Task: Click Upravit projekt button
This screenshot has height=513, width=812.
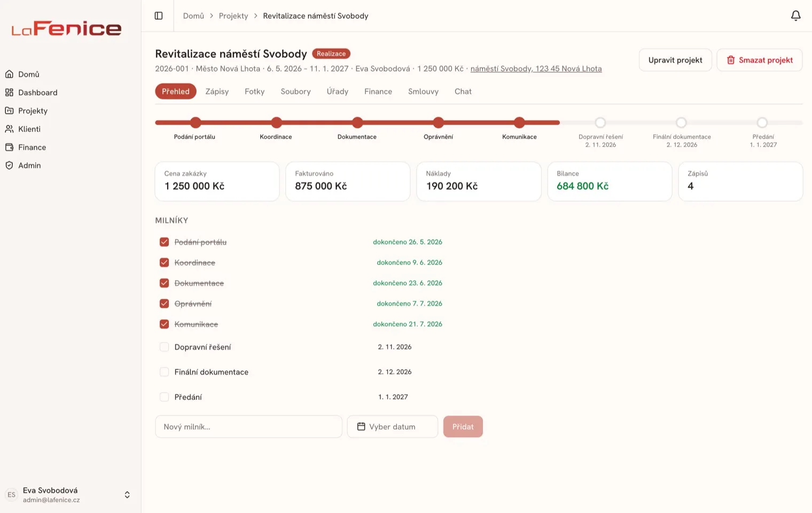Action: 675,60
